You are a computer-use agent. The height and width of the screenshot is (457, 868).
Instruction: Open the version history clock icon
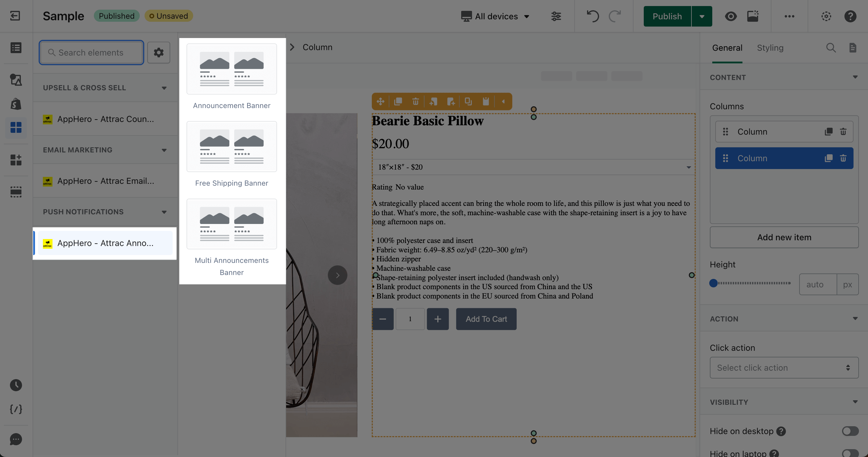tap(16, 385)
